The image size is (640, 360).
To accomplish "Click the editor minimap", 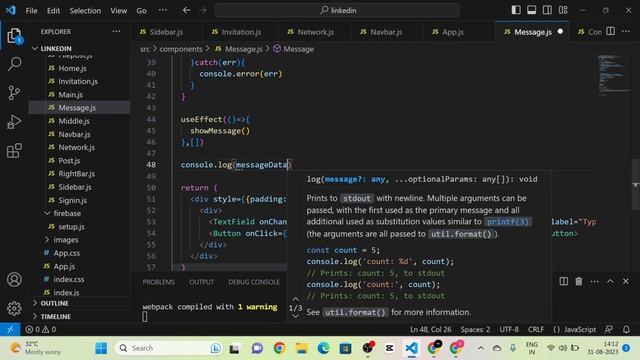I will click(614, 75).
